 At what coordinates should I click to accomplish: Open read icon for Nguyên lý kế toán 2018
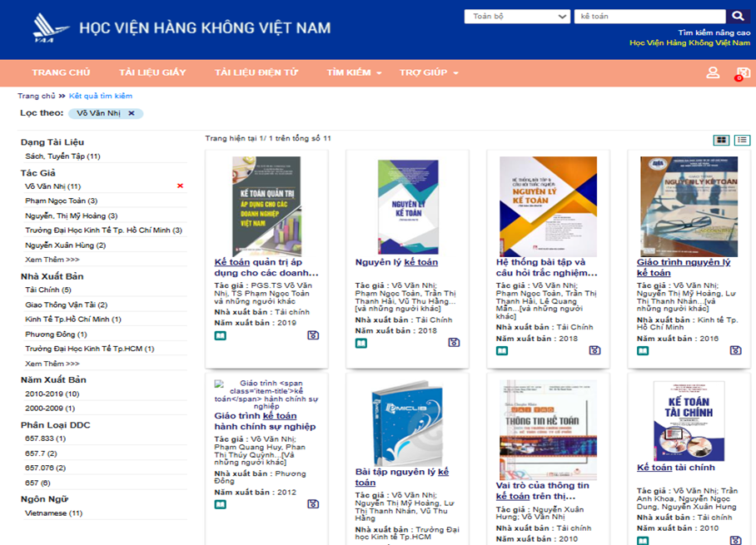[361, 344]
